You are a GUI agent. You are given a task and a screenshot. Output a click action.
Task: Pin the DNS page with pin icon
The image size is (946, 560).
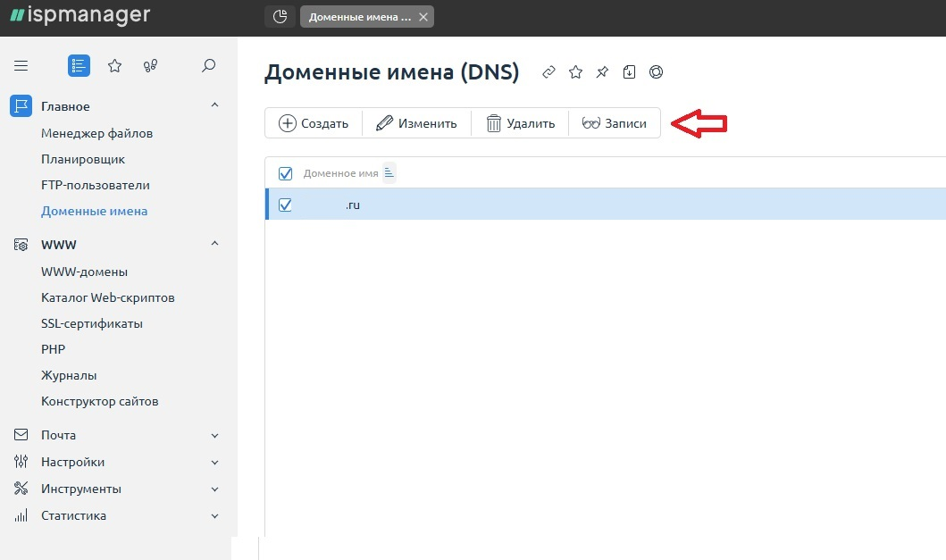(602, 71)
